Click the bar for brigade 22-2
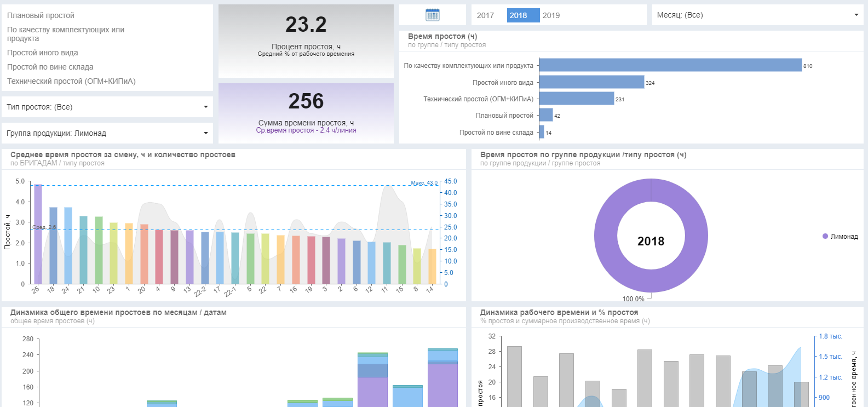Viewport: 868px width, 407px height. click(x=205, y=258)
